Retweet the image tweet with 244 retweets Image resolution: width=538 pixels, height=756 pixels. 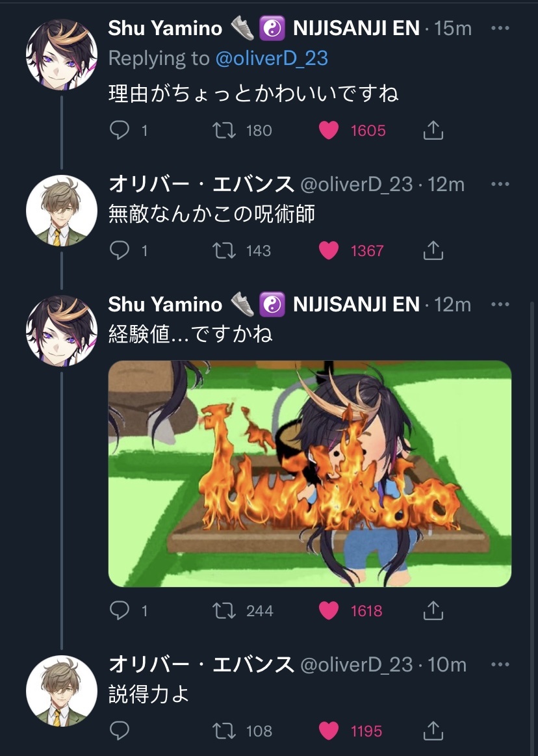224,610
